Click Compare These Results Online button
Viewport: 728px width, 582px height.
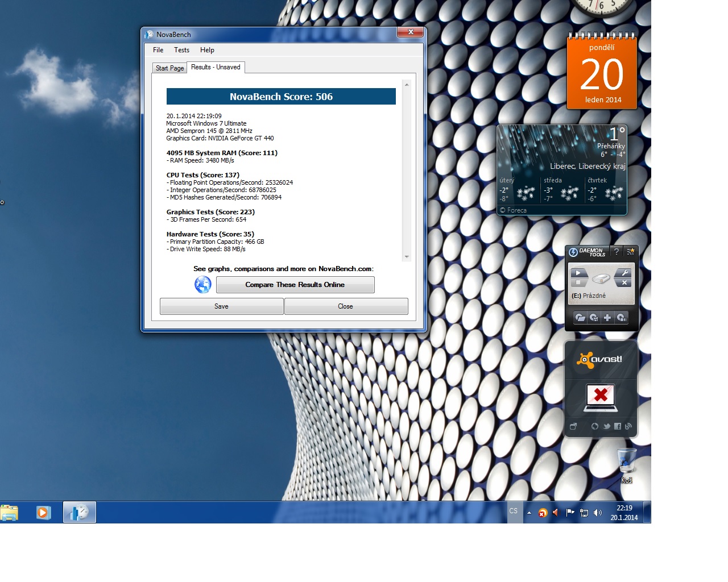click(295, 285)
